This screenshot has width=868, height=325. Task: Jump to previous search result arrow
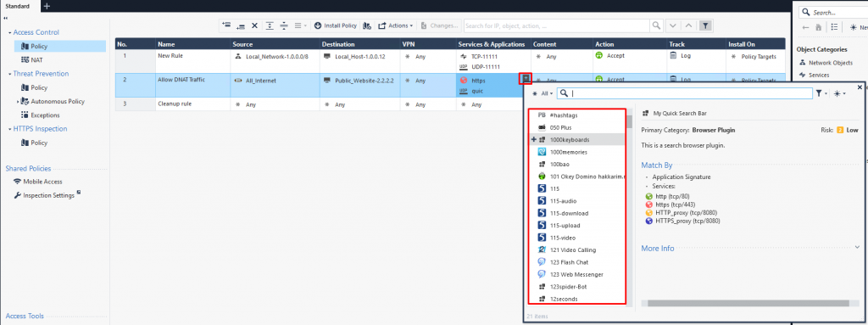click(x=688, y=25)
